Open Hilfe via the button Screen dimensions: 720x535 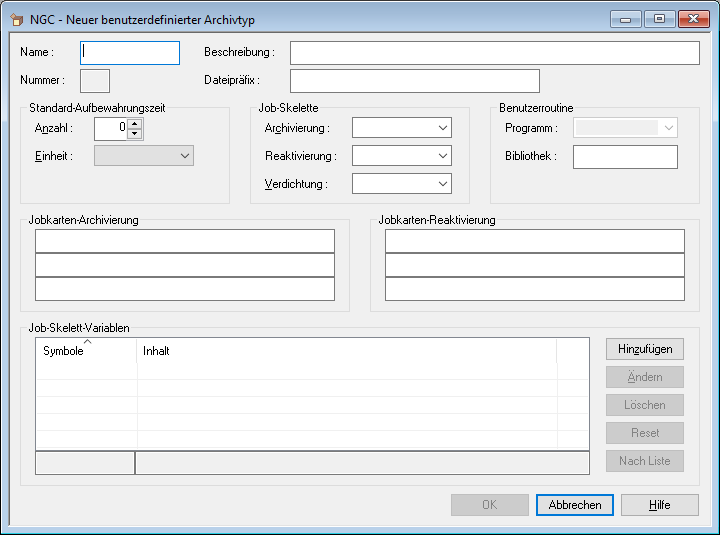click(x=659, y=505)
